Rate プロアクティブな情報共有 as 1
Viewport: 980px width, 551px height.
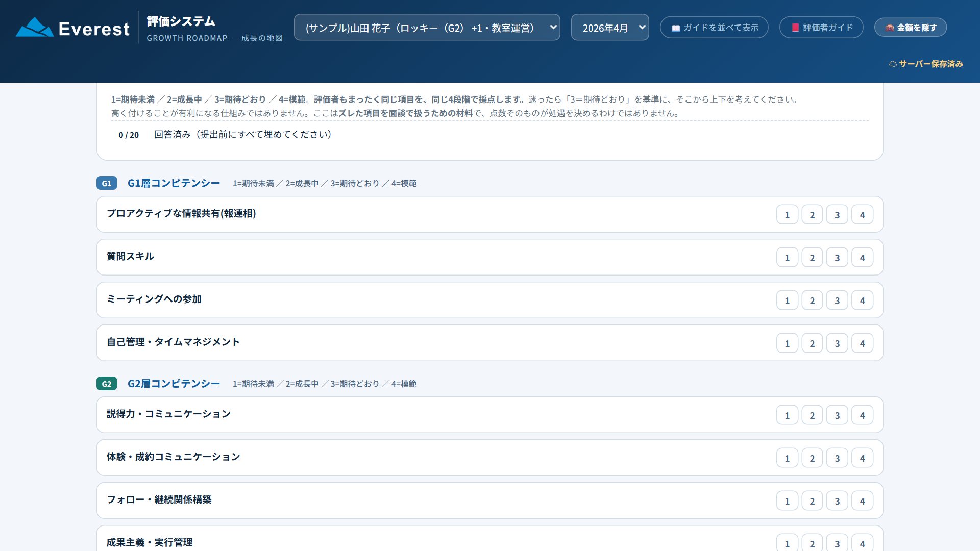coord(787,215)
